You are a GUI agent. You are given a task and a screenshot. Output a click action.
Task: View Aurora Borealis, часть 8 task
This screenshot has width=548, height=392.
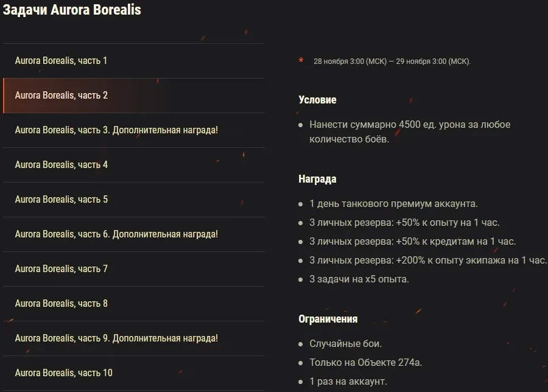pos(61,304)
